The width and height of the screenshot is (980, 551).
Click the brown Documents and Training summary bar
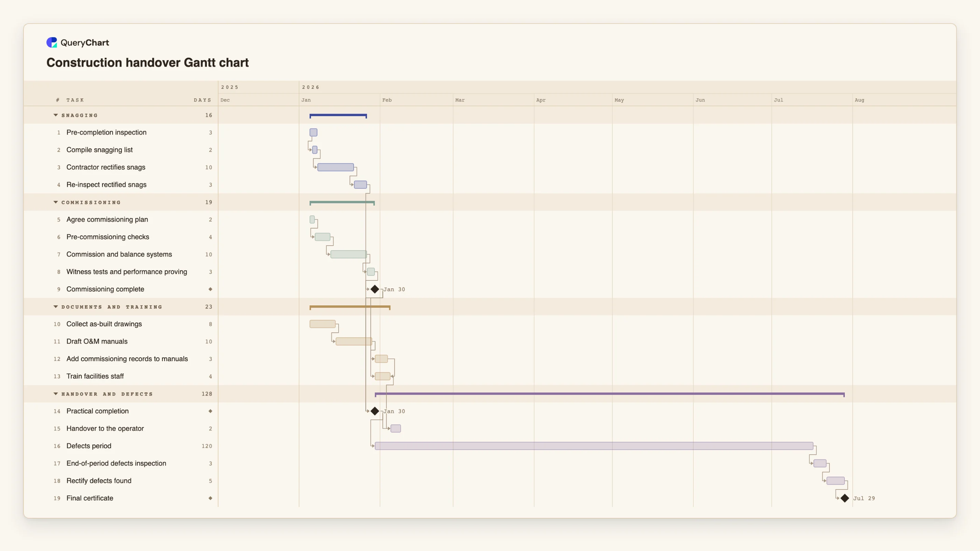pos(350,307)
